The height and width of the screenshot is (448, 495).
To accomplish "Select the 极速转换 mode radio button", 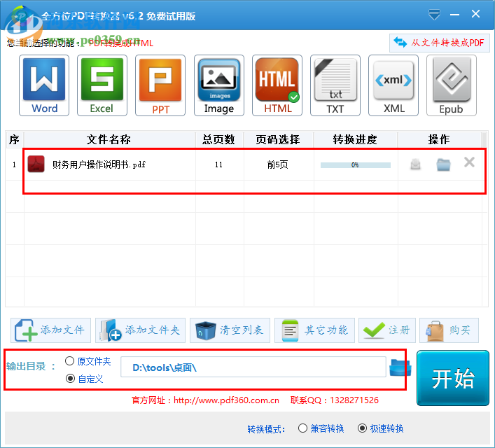I will (x=362, y=428).
